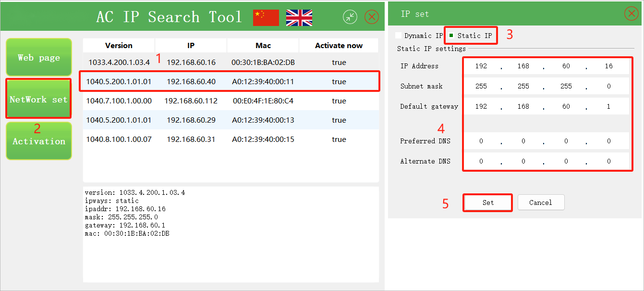Click the Activation button
Screen dimensions: 644x291
coord(39,141)
